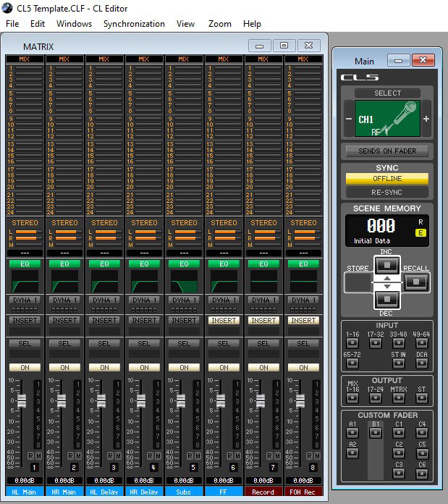Open the INPUT 65-72 channel window
This screenshot has width=448, height=504.
click(x=352, y=364)
